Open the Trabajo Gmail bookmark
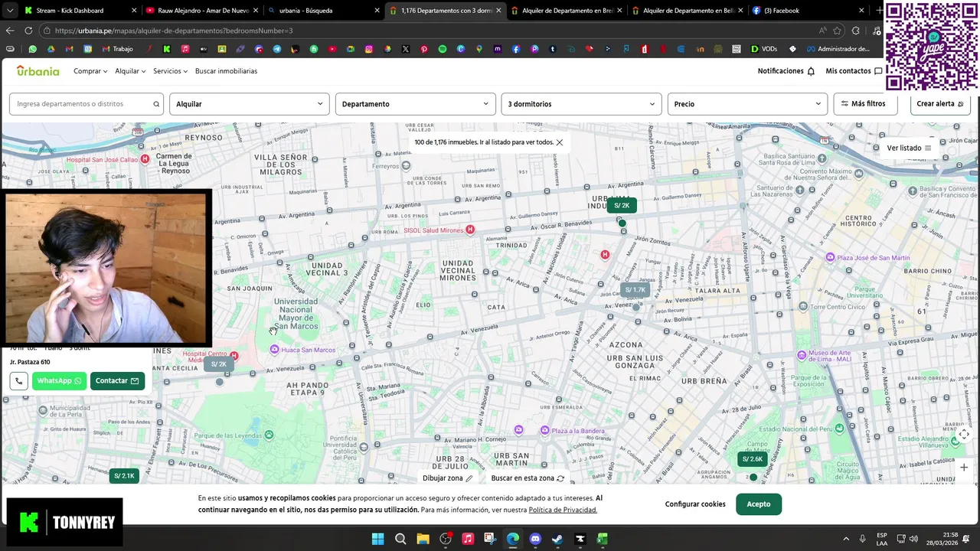Viewport: 980px width, 551px height. (x=117, y=49)
